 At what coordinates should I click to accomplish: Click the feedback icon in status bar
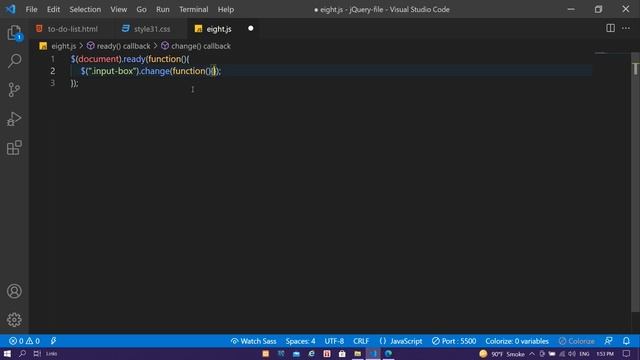tap(608, 341)
